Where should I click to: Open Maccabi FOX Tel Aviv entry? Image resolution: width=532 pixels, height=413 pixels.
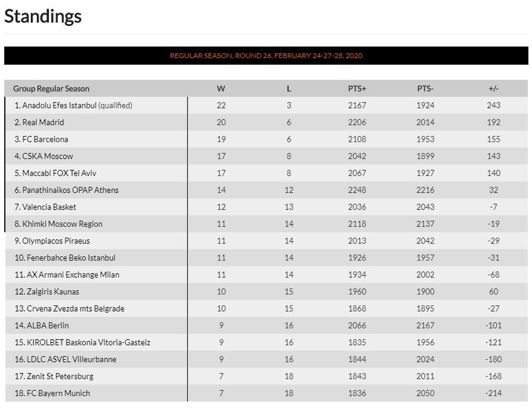59,173
